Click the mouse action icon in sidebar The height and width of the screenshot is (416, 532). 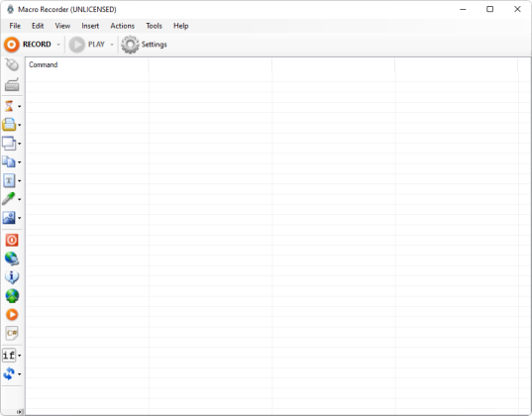[x=12, y=64]
